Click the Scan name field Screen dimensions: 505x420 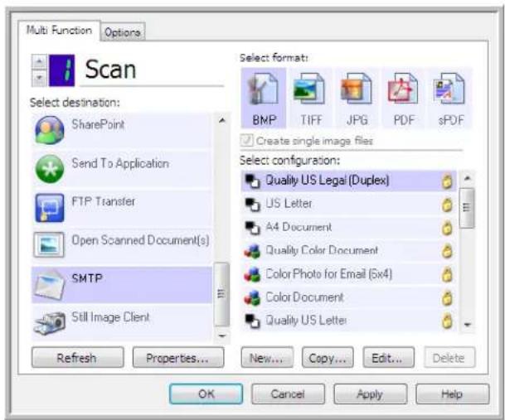pyautogui.click(x=152, y=70)
